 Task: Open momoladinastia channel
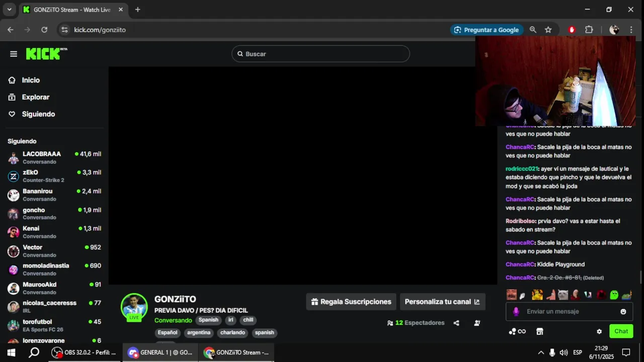pos(54,269)
